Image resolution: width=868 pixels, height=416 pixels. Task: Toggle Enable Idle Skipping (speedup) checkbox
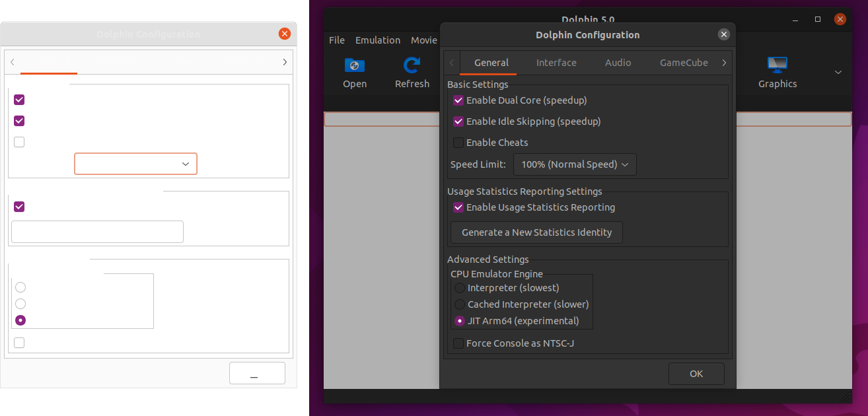[458, 122]
